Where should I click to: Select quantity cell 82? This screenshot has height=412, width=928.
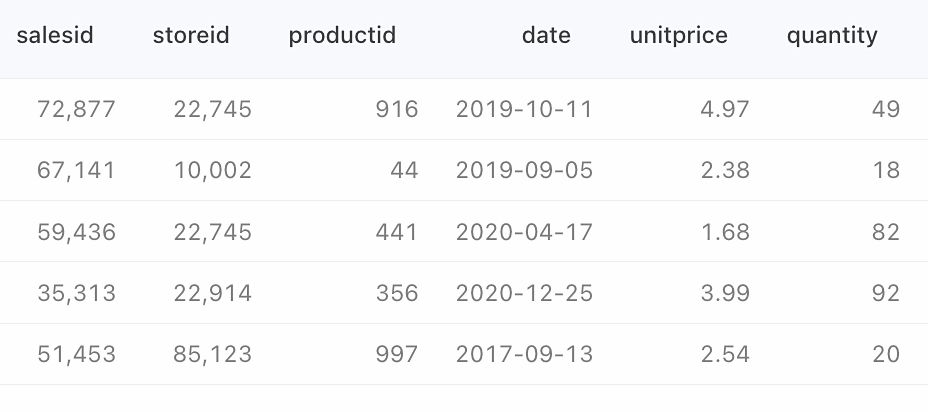click(885, 232)
